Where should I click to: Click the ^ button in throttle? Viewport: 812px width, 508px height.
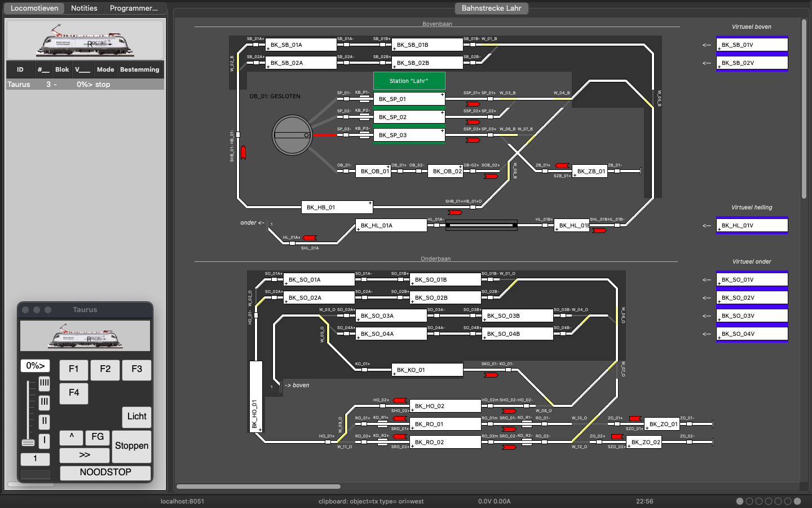point(72,437)
